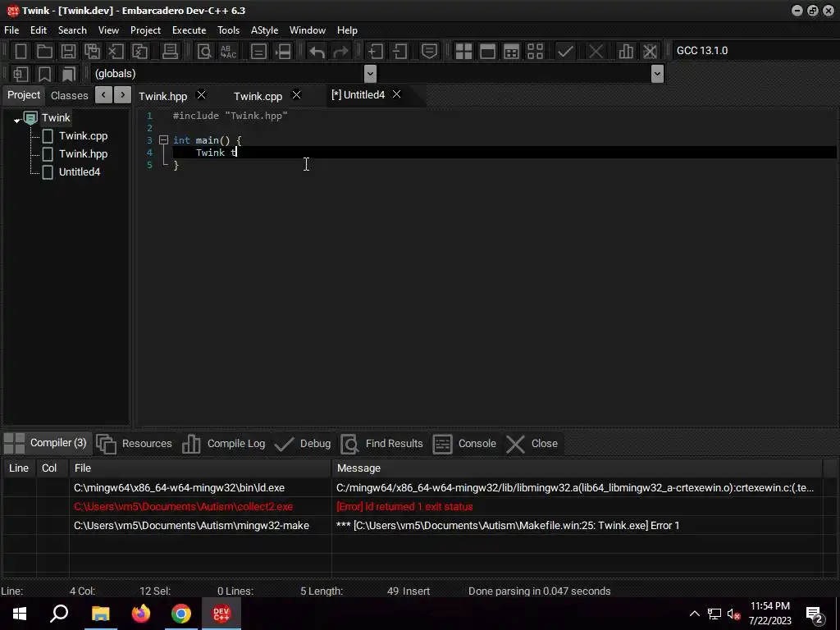Close the bottom compiler panel
The width and height of the screenshot is (840, 630).
(x=532, y=444)
